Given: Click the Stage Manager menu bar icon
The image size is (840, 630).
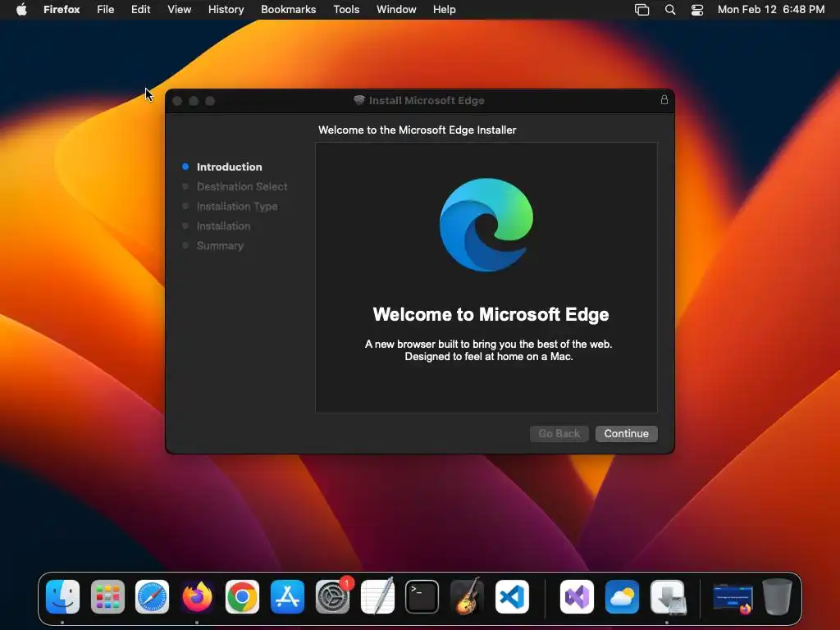Looking at the screenshot, I should 641,9.
